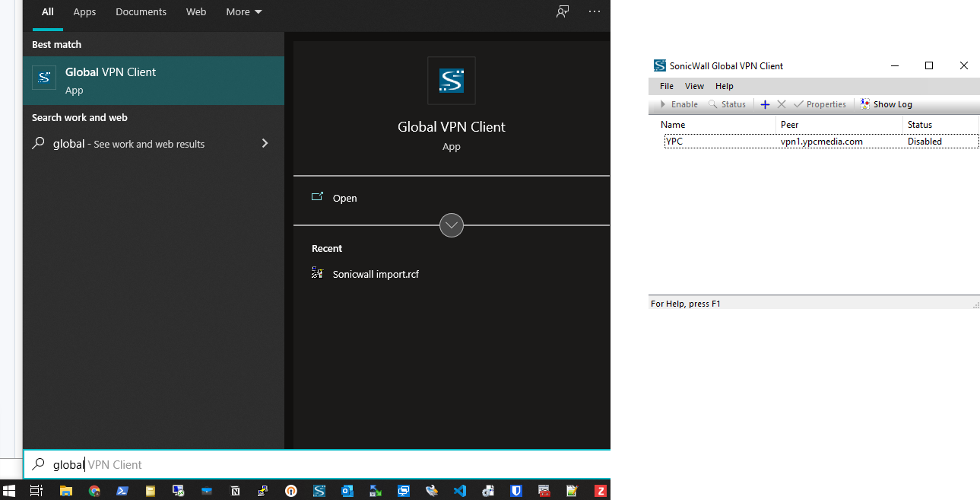Switch to the All search tab
980x500 pixels.
48,12
